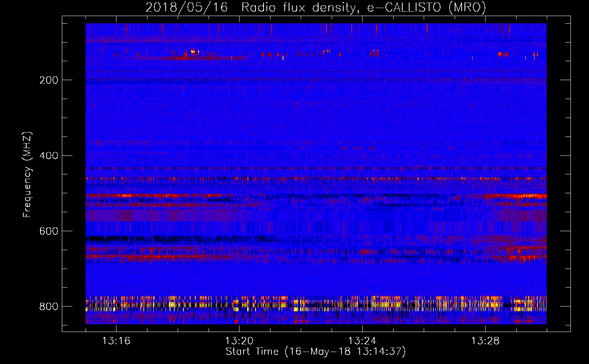Click the 400 frequency tick label
The image size is (589, 364).
[x=49, y=156]
